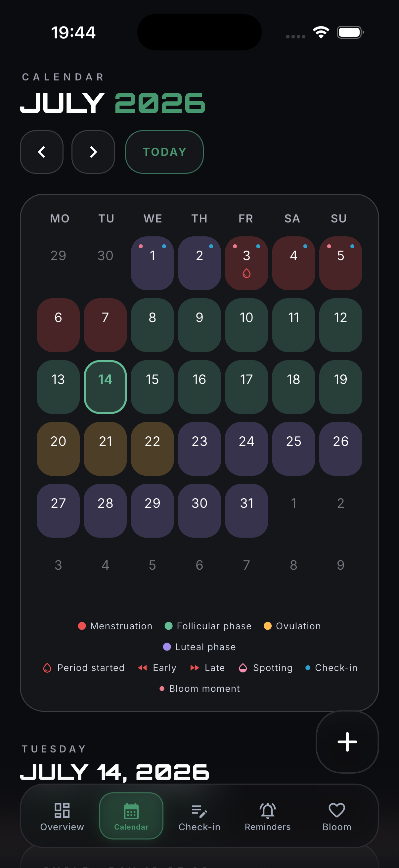Image resolution: width=399 pixels, height=868 pixels.
Task: Tap greyed June 29 date
Action: (58, 256)
